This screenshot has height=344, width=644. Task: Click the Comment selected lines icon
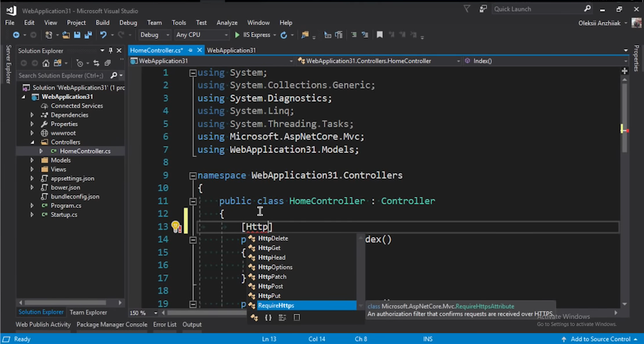click(x=354, y=35)
